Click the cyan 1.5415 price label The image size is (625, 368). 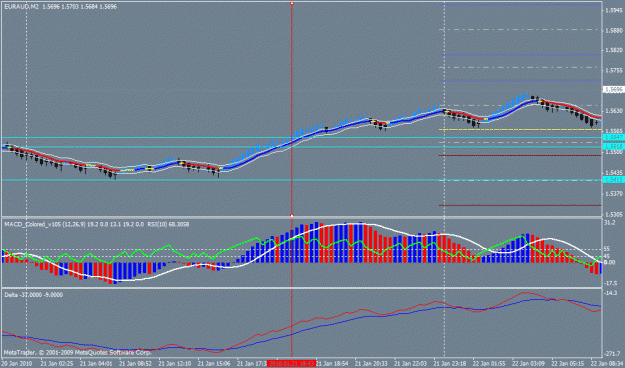(613, 180)
